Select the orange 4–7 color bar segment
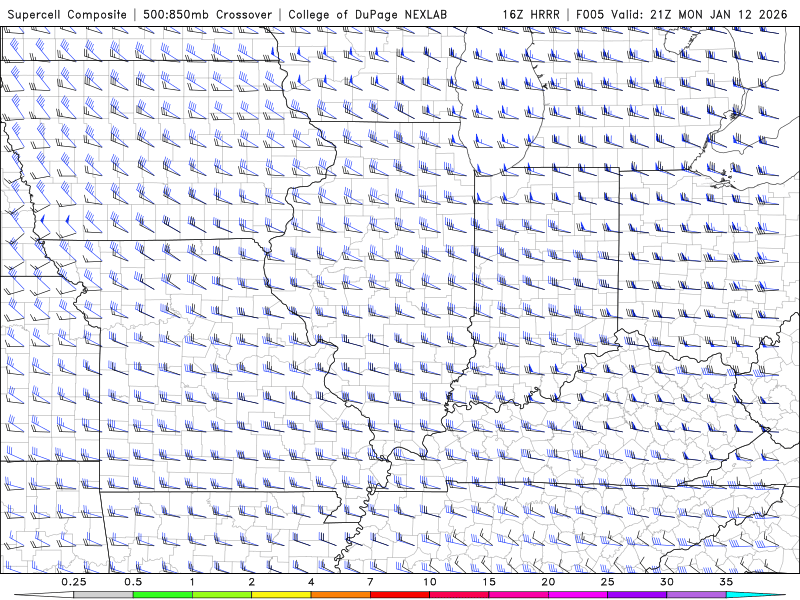 (x=340, y=595)
